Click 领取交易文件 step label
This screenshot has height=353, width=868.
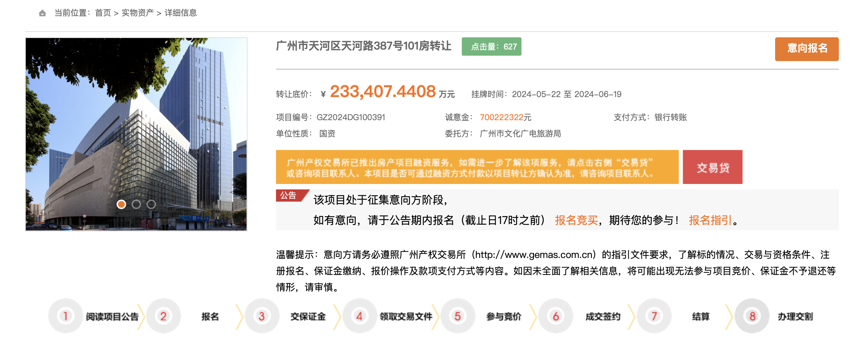406,317
